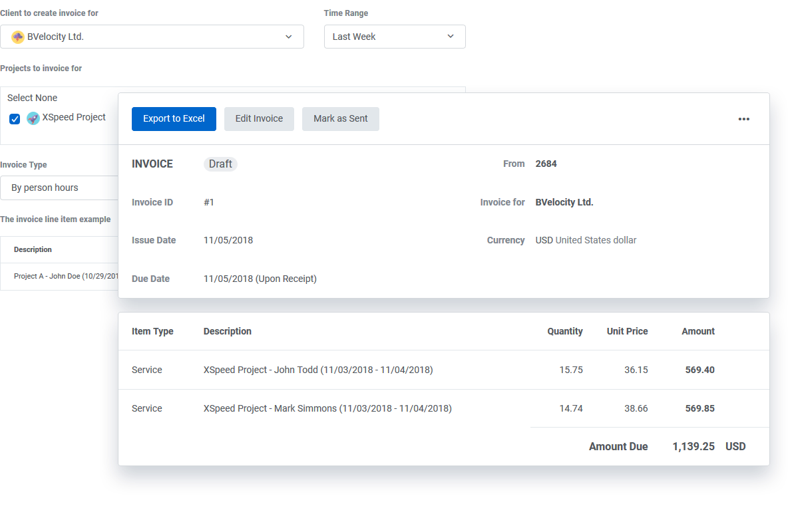Image resolution: width=788 pixels, height=532 pixels.
Task: Select the John Todd service line item
Action: click(x=317, y=370)
